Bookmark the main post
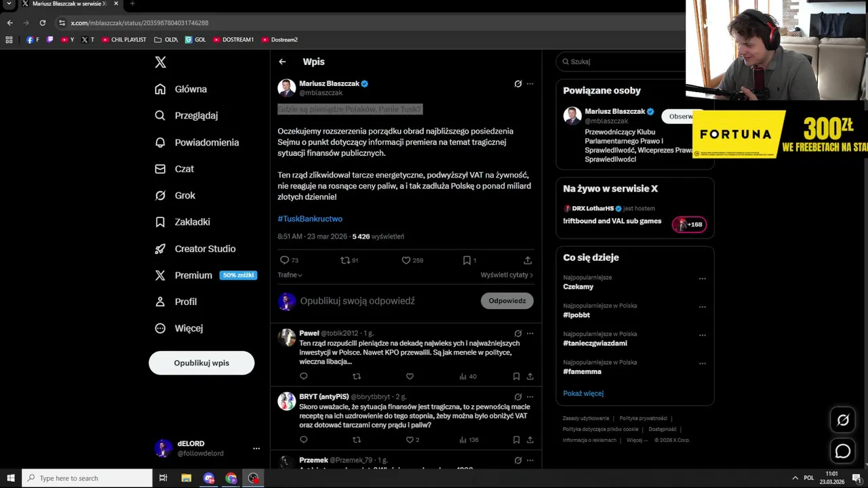This screenshot has width=868, height=488. coord(469,260)
